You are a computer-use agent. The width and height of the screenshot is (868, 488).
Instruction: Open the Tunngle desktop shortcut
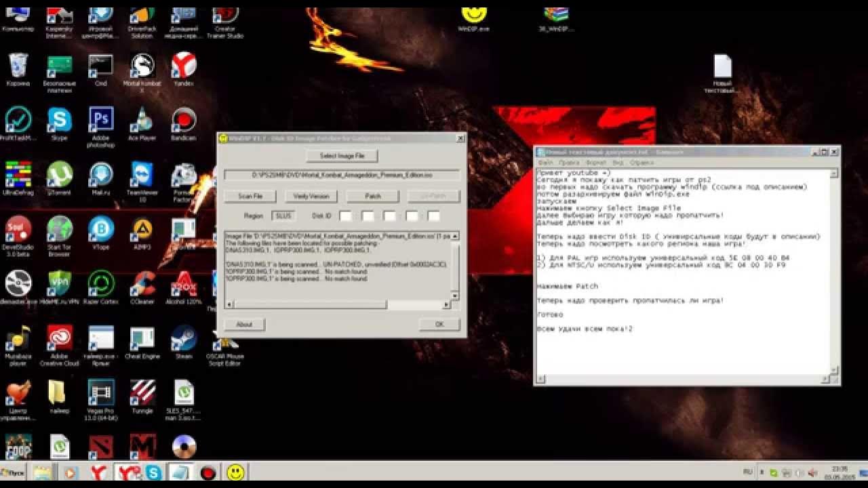pos(142,396)
